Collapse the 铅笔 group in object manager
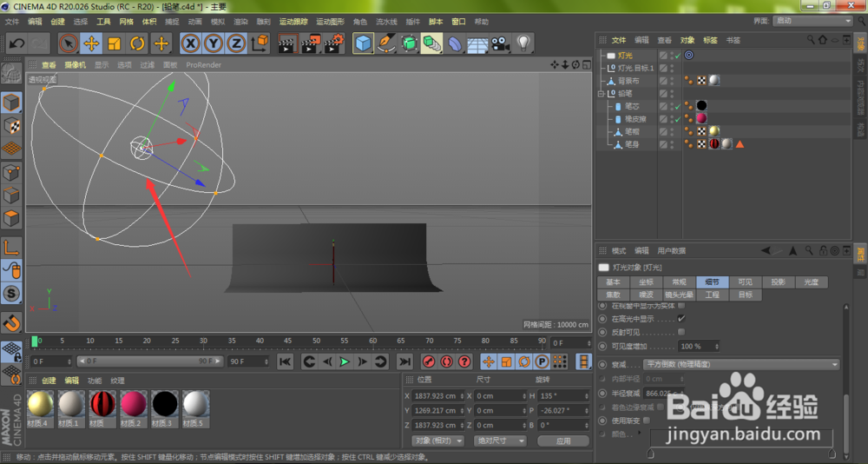 (601, 94)
